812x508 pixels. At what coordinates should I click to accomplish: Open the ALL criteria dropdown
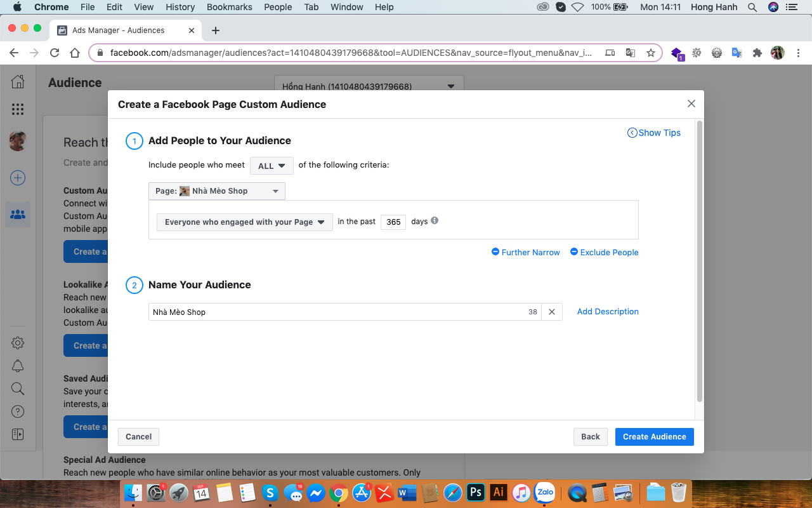point(272,166)
